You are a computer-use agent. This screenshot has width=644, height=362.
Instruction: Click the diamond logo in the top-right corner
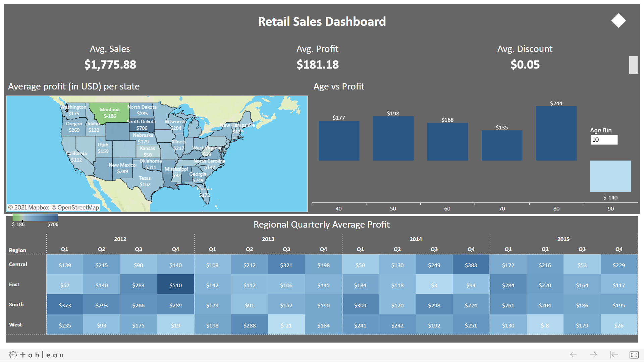[618, 21]
